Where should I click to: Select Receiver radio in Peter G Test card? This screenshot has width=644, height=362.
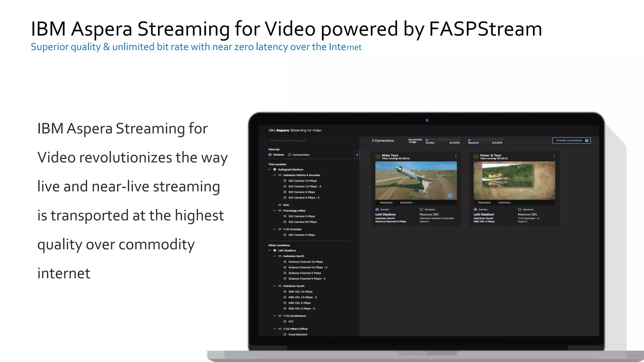click(520, 209)
